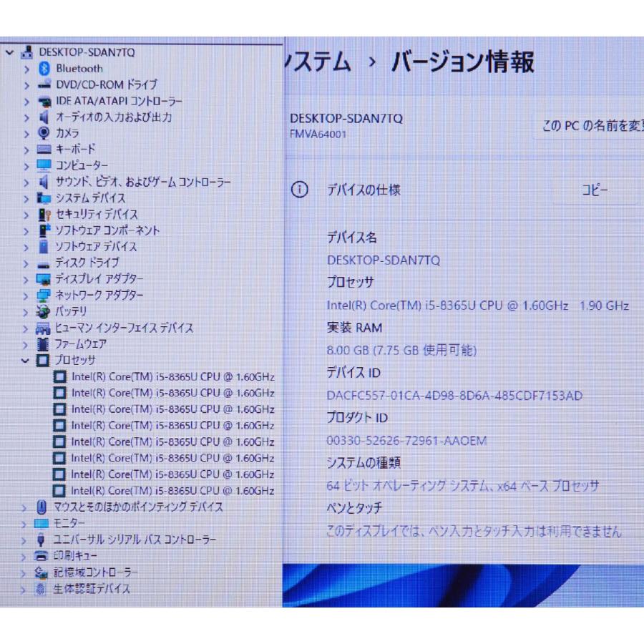Image resolution: width=644 pixels, height=644 pixels.
Task: Expand the ディスプレイ アダプター category
Action: coord(26,279)
